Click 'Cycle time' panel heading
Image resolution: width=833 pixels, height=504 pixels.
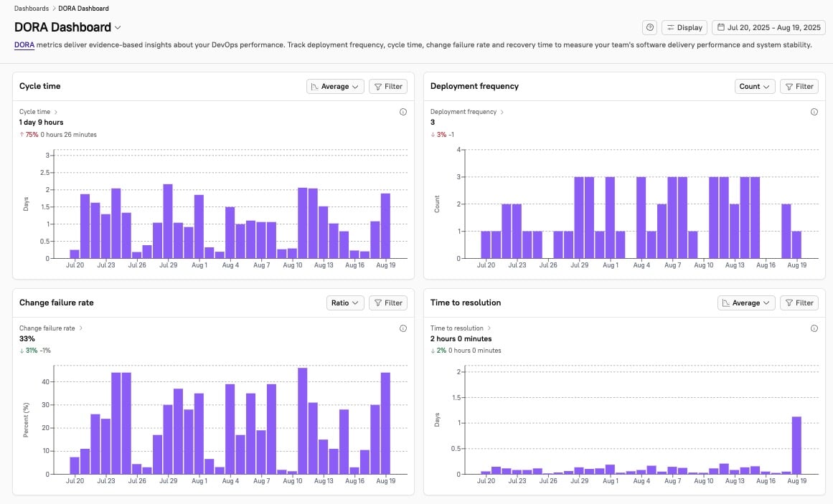pyautogui.click(x=40, y=86)
